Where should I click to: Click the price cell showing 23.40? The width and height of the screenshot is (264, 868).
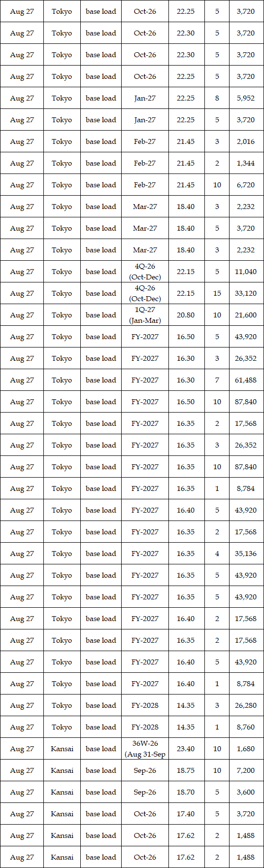186,748
